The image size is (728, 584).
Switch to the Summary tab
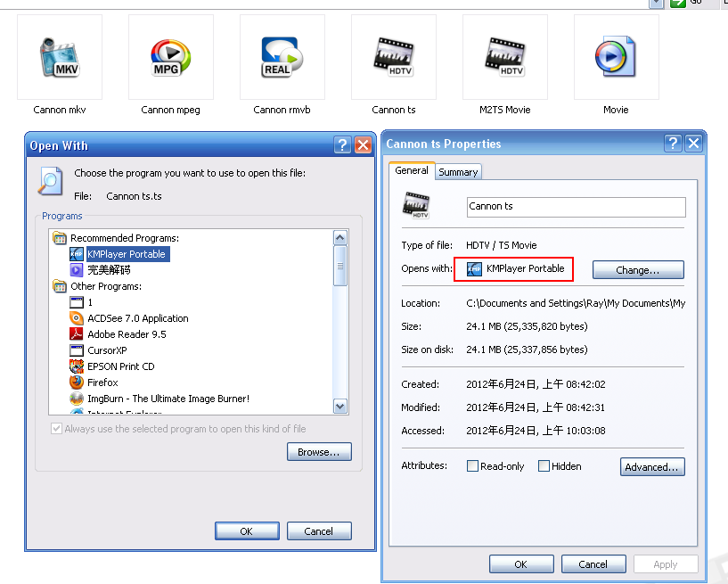(458, 172)
